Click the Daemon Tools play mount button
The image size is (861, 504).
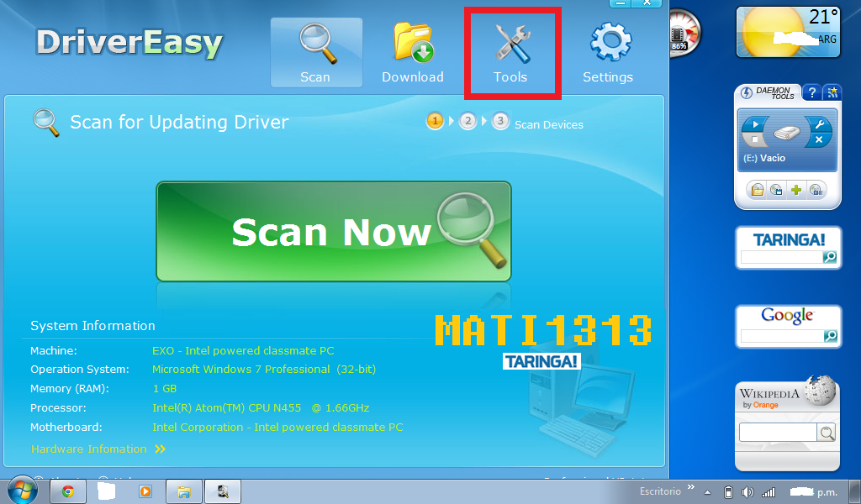tap(754, 124)
